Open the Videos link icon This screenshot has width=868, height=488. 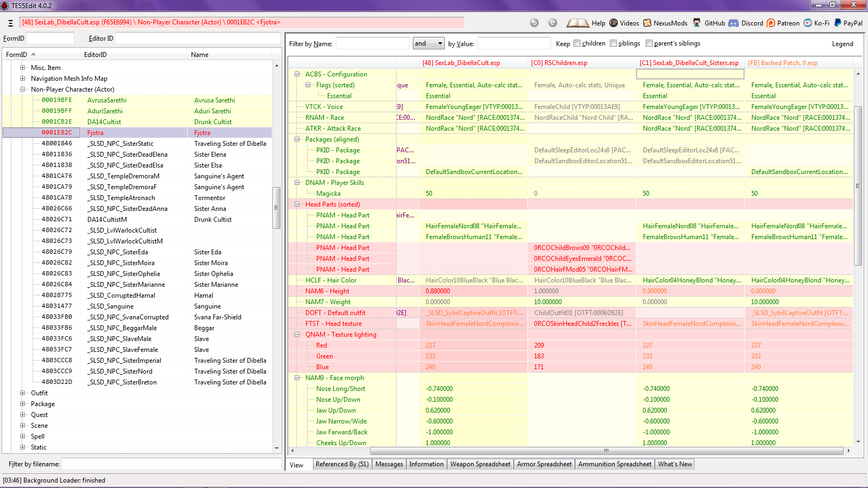pyautogui.click(x=614, y=23)
